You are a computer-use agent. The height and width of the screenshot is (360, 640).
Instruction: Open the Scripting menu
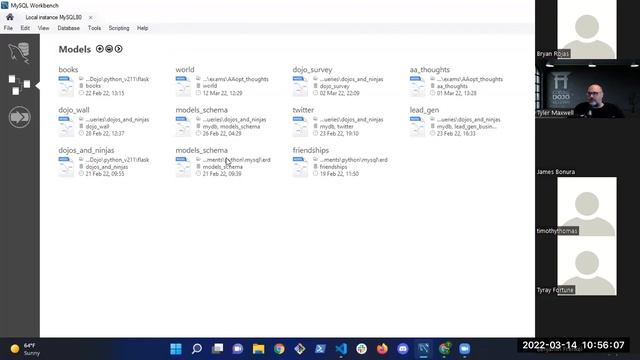pos(119,28)
